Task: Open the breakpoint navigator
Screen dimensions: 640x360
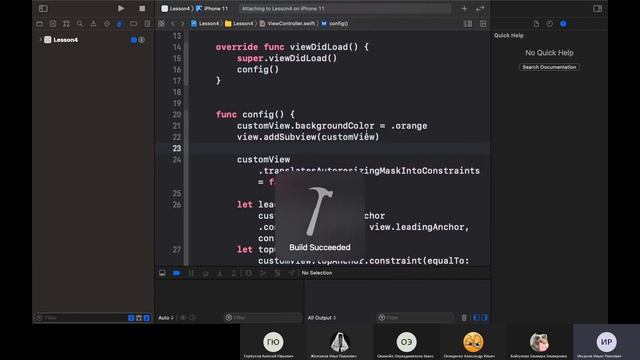Action: click(x=133, y=24)
